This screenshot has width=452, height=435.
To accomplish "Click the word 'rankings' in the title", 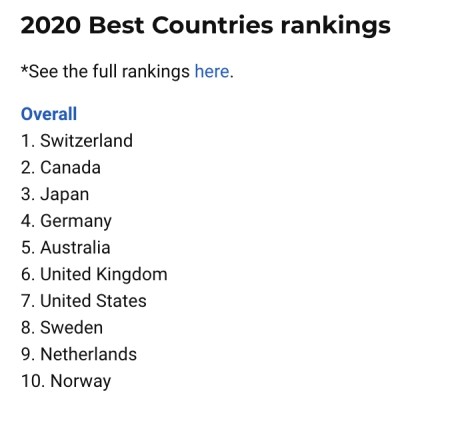I will (x=335, y=27).
